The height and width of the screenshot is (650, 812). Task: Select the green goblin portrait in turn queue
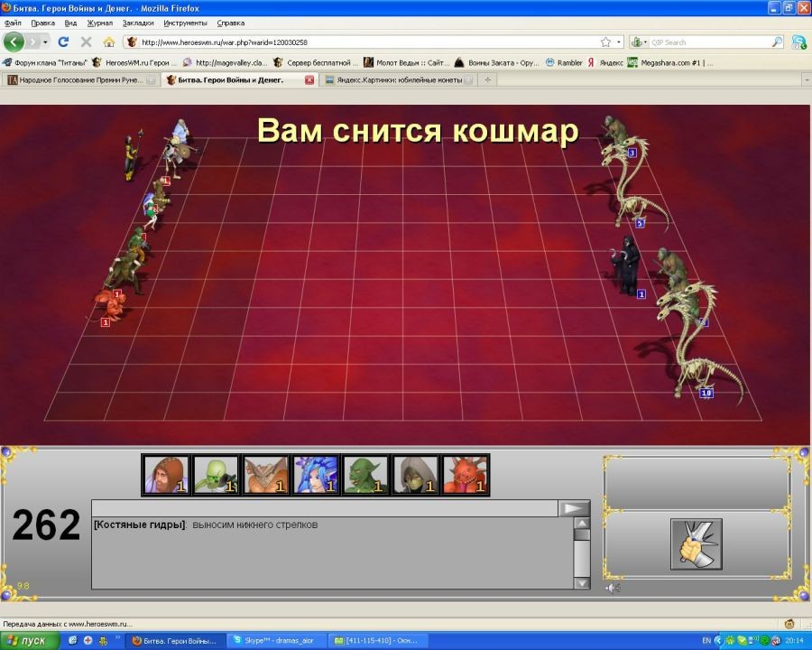tap(366, 475)
